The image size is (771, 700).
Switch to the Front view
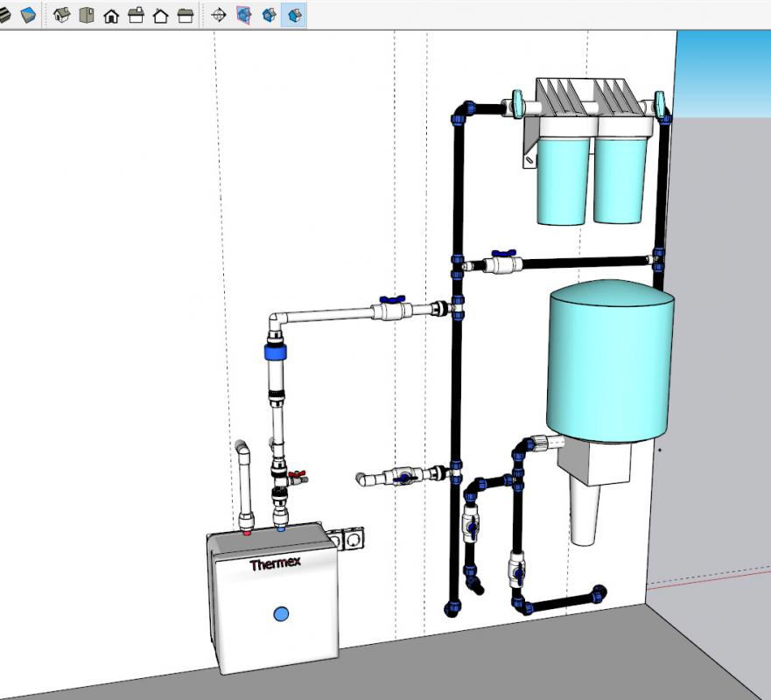click(x=111, y=15)
